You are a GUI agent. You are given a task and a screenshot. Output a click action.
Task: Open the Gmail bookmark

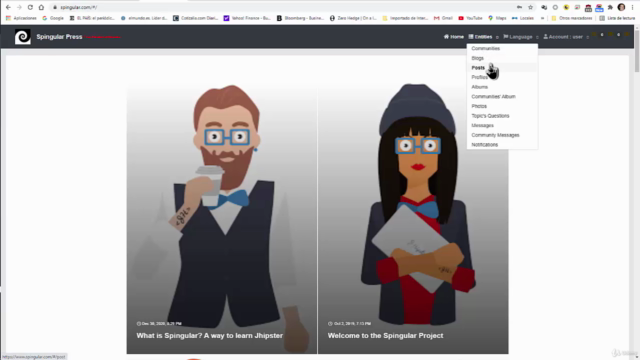(x=443, y=18)
